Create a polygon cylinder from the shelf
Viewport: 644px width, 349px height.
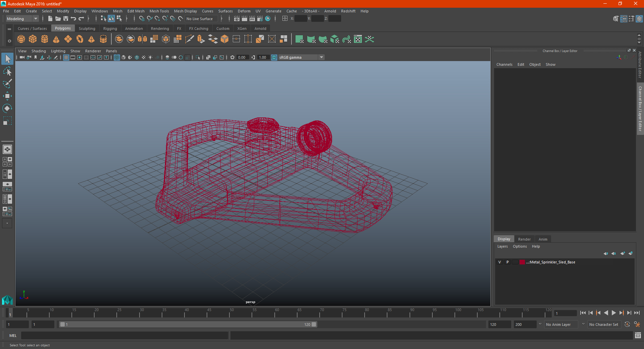coord(45,39)
